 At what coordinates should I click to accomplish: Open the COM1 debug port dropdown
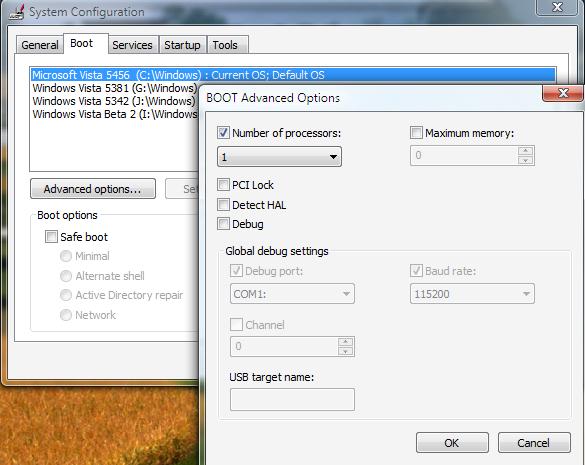292,294
